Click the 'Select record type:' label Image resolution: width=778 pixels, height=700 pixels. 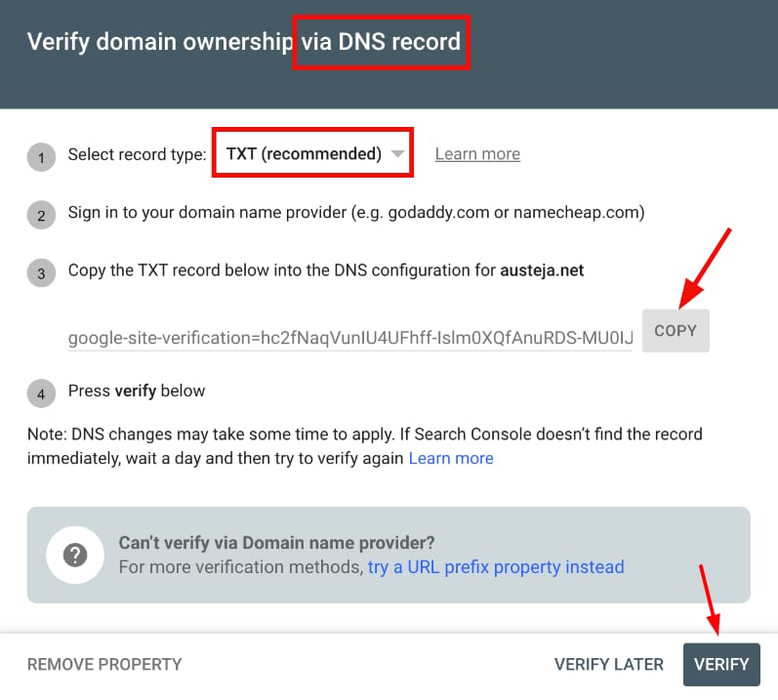[137, 154]
